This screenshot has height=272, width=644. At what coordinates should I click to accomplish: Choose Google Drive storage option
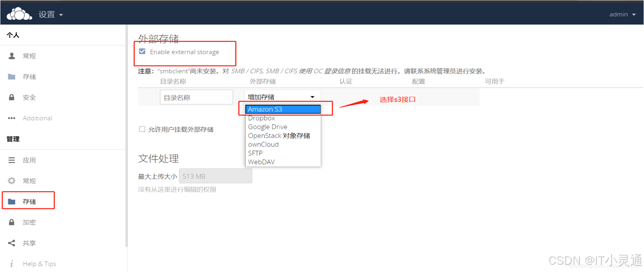point(283,127)
